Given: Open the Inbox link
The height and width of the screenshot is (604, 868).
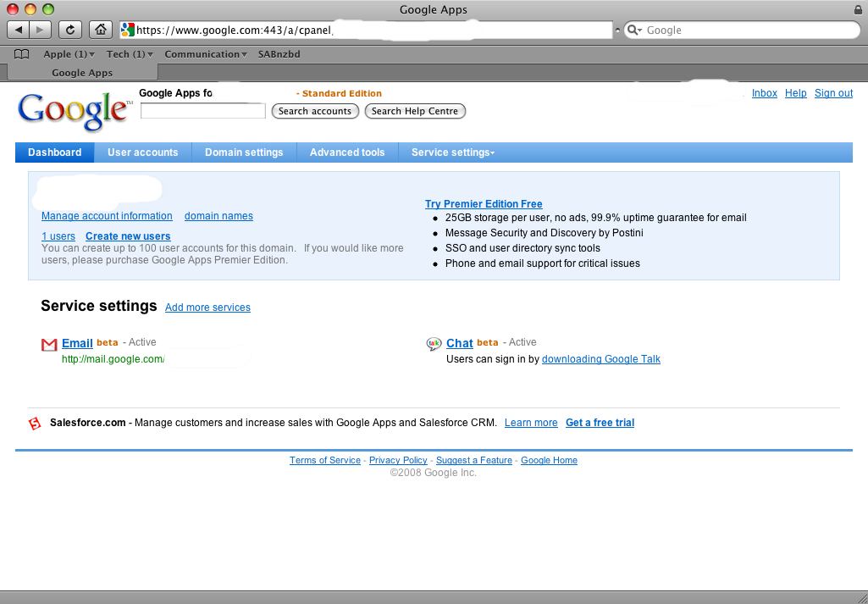Looking at the screenshot, I should (x=765, y=93).
